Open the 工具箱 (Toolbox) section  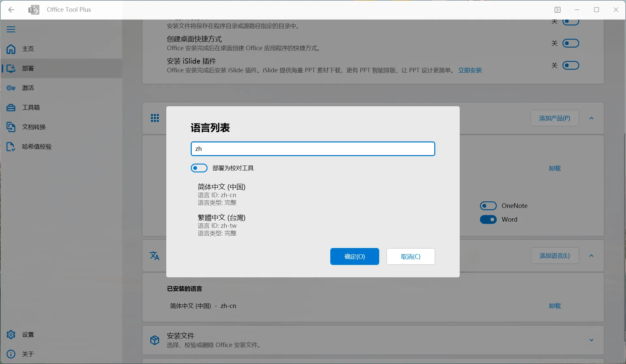(31, 107)
